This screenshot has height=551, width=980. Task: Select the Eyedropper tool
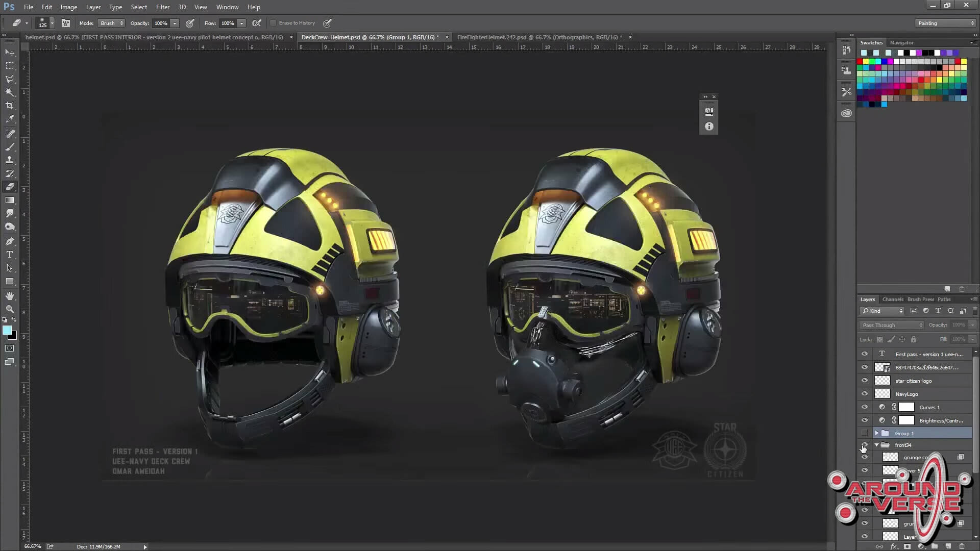coord(10,119)
